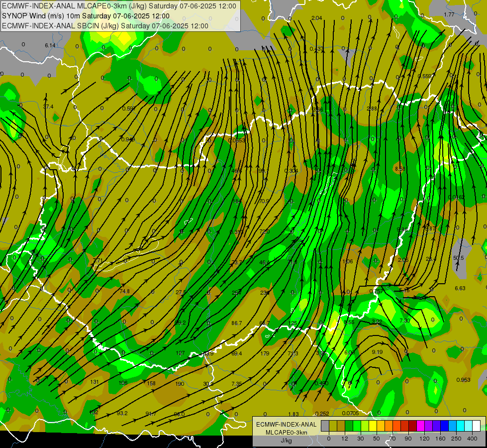Click the 7.35 value on the map

click(237, 384)
